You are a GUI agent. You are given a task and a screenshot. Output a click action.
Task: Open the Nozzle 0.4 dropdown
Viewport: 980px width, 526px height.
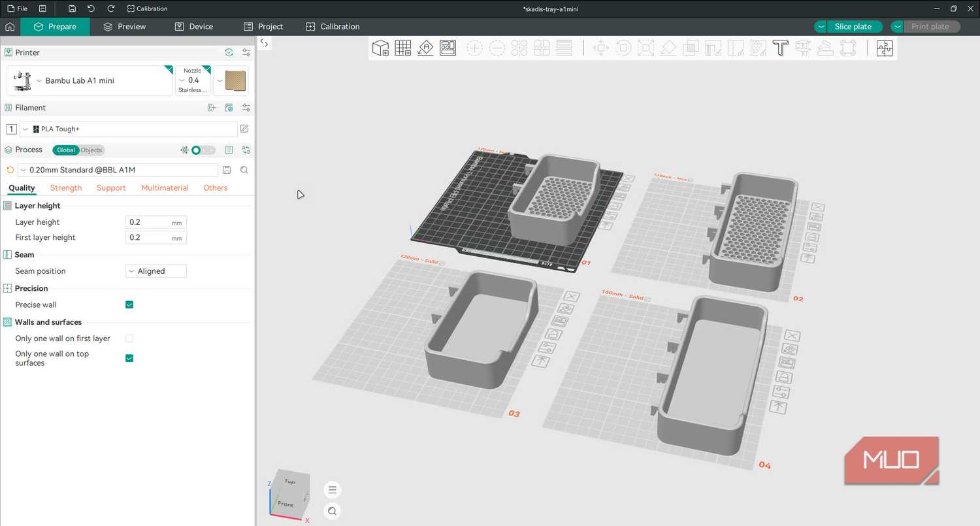coord(193,80)
